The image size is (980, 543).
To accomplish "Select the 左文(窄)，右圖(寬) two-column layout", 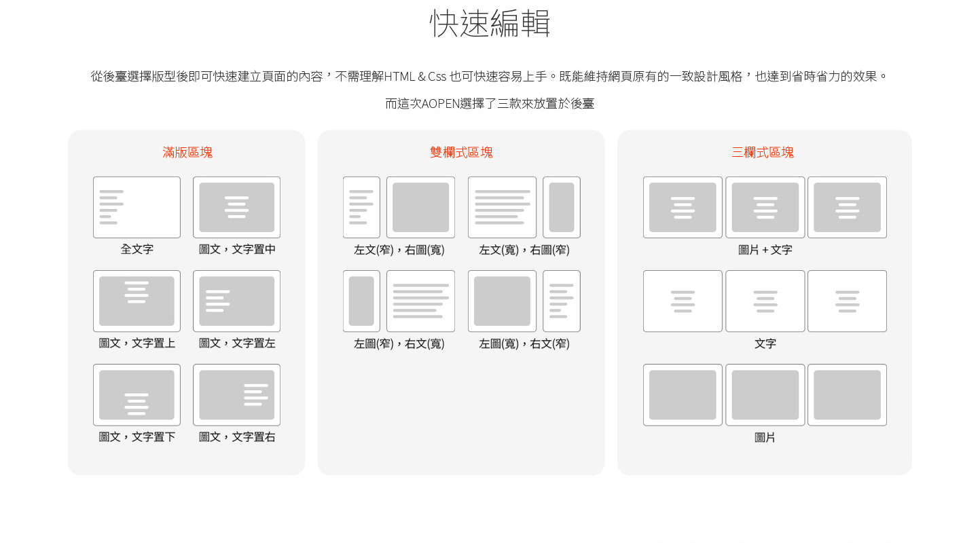I will click(x=399, y=207).
